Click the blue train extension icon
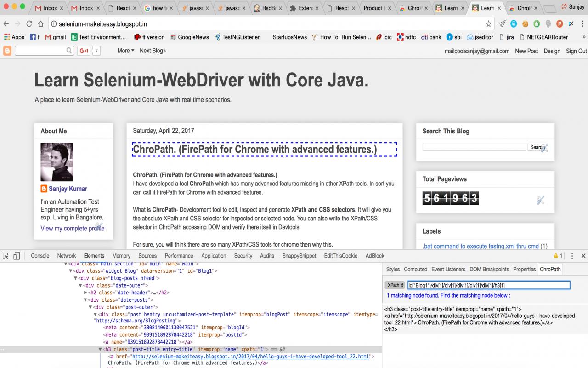 [x=514, y=23]
